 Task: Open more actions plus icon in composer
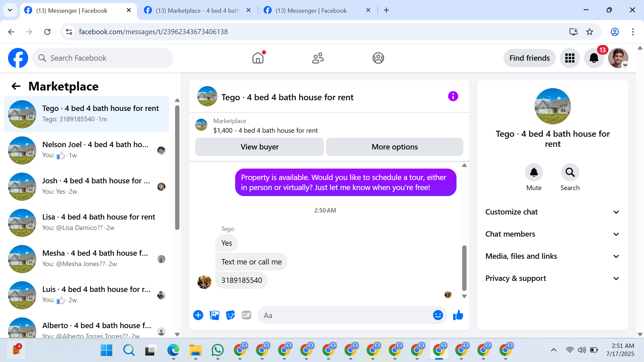(198, 315)
